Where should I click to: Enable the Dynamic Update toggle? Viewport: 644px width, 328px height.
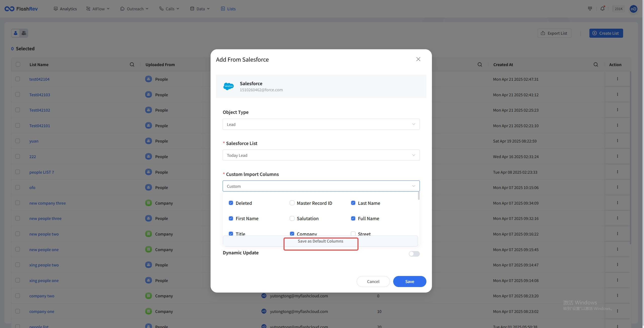[414, 254]
